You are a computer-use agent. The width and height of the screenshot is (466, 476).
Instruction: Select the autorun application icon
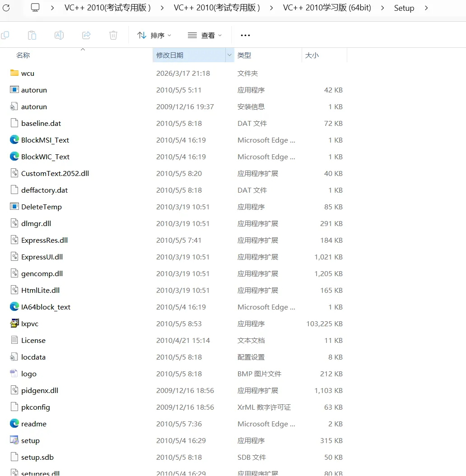(x=14, y=89)
